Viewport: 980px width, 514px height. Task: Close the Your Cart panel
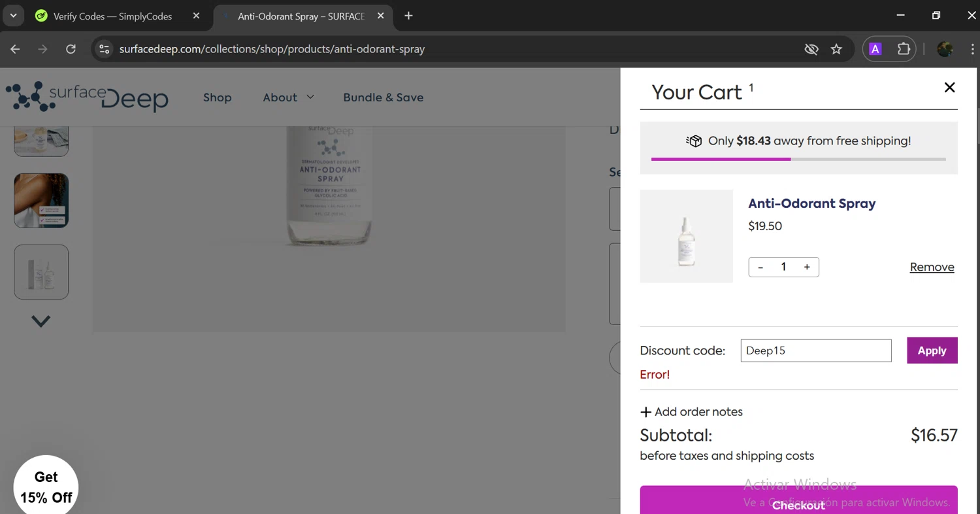click(x=949, y=88)
